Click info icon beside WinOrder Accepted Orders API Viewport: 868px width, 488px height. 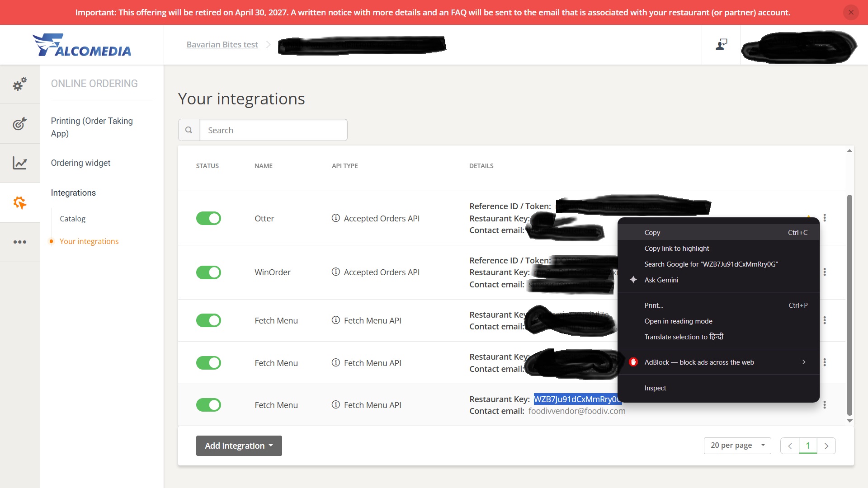pyautogui.click(x=335, y=272)
